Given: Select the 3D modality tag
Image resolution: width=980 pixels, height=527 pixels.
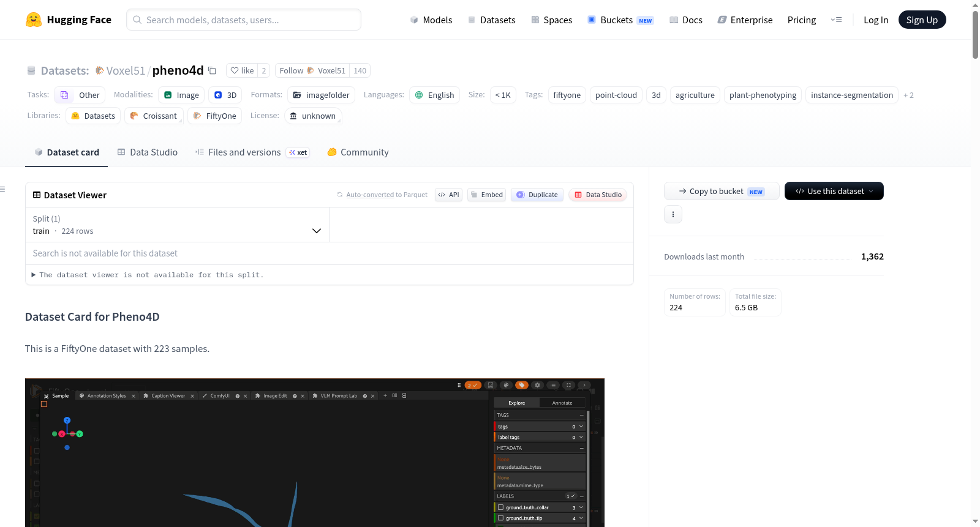Looking at the screenshot, I should point(225,95).
